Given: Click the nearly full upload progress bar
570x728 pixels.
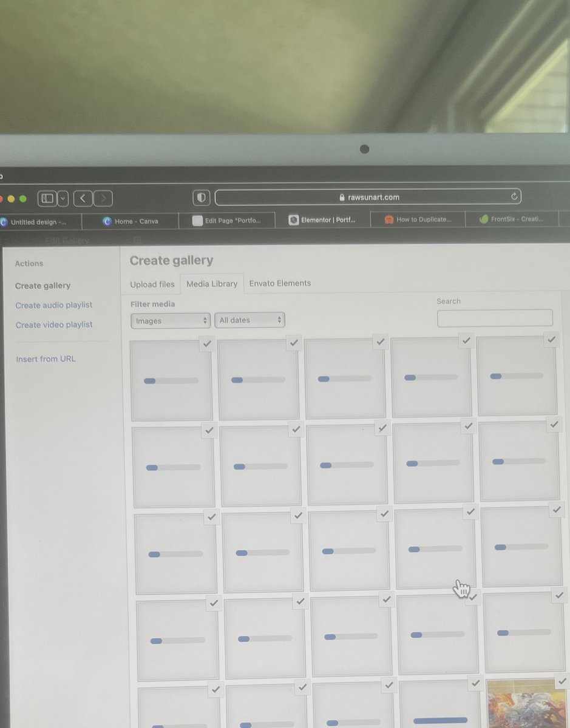Looking at the screenshot, I should pos(441,720).
